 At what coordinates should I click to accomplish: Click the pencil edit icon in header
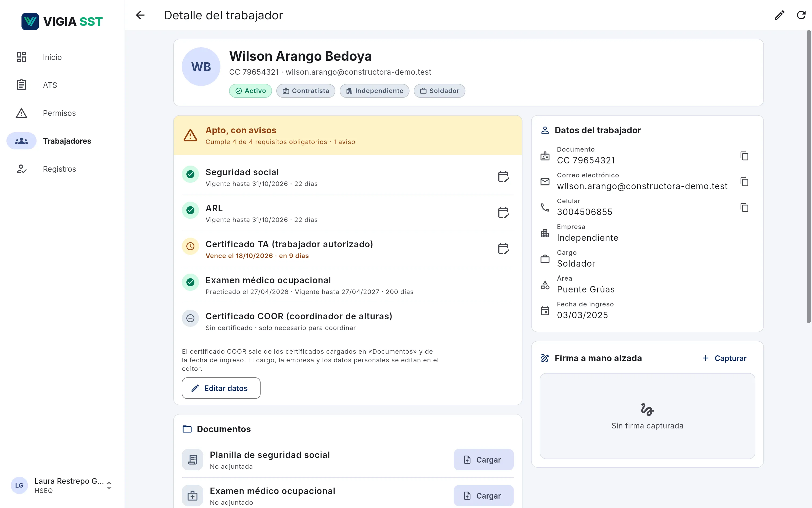[x=780, y=15]
